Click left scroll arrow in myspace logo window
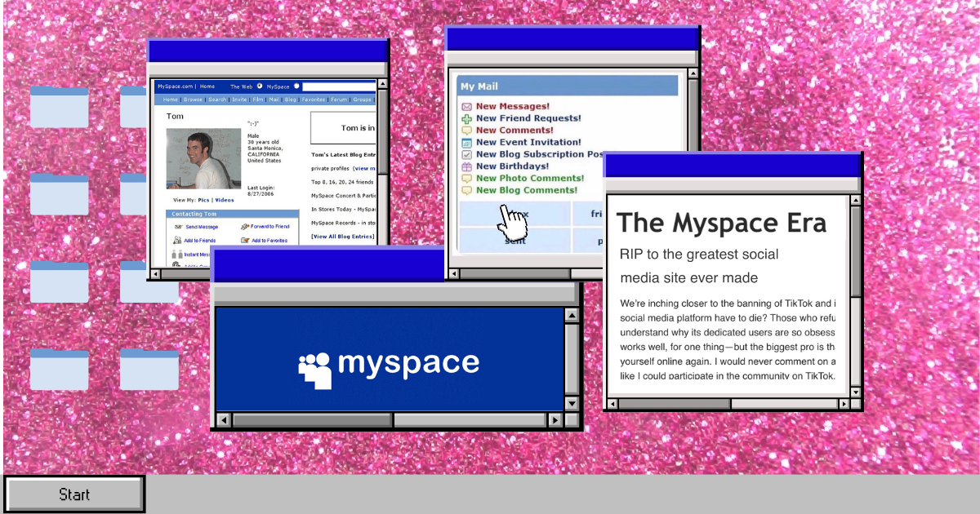This screenshot has height=514, width=980. click(x=224, y=420)
